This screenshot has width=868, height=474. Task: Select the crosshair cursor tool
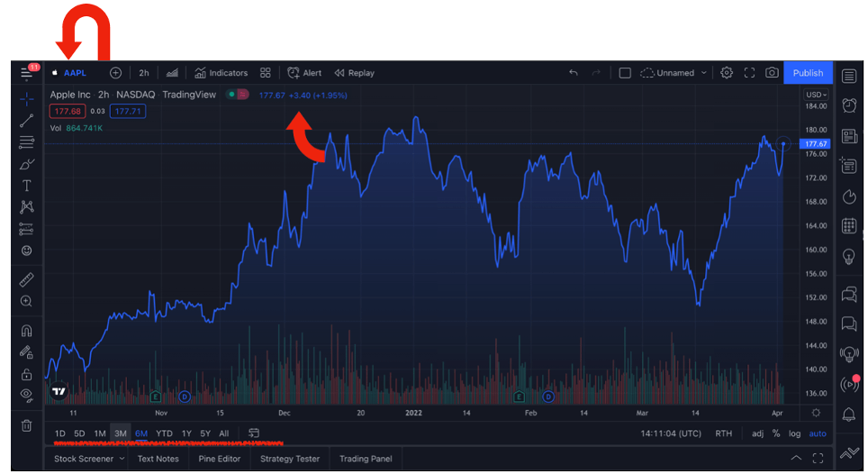point(27,100)
